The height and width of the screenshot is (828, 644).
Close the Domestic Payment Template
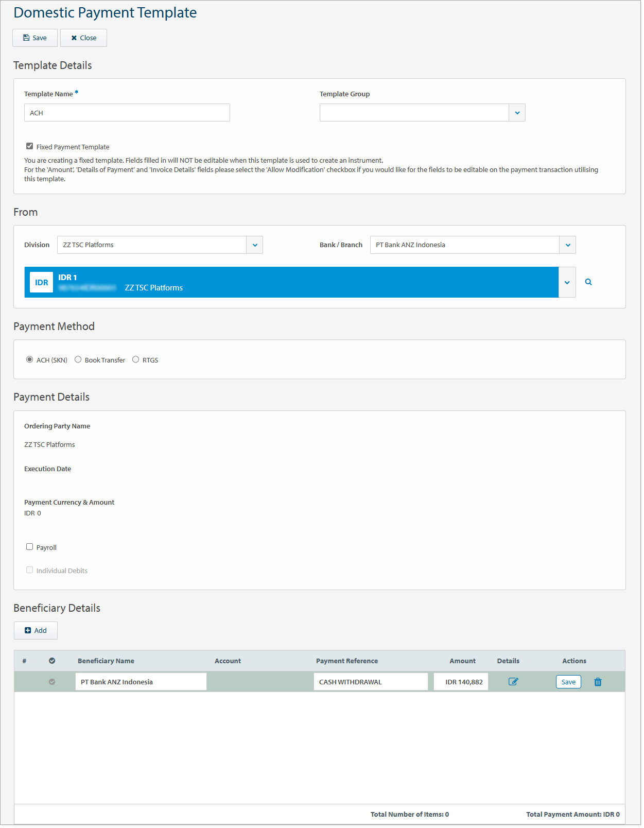pos(83,38)
